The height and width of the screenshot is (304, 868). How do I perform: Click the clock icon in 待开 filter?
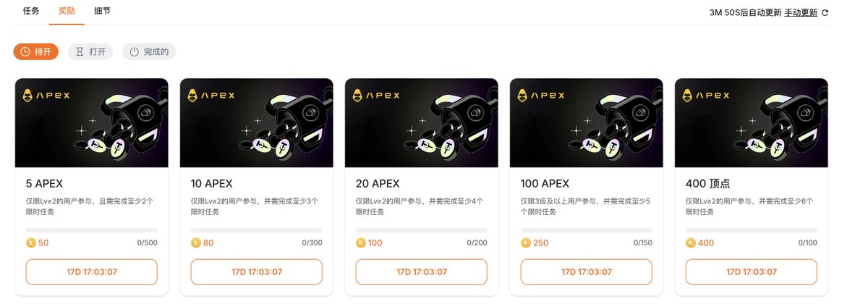click(25, 52)
